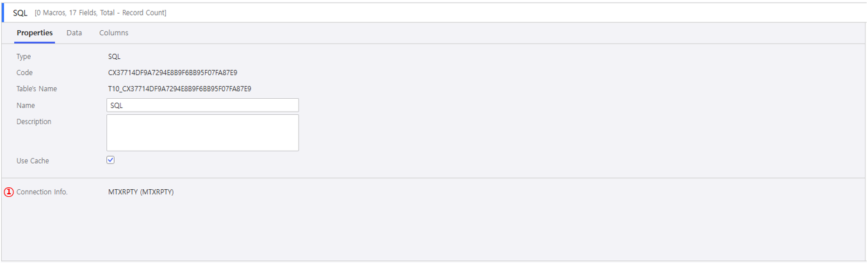868x263 pixels.
Task: Open the Columns tab
Action: pyautogui.click(x=113, y=33)
